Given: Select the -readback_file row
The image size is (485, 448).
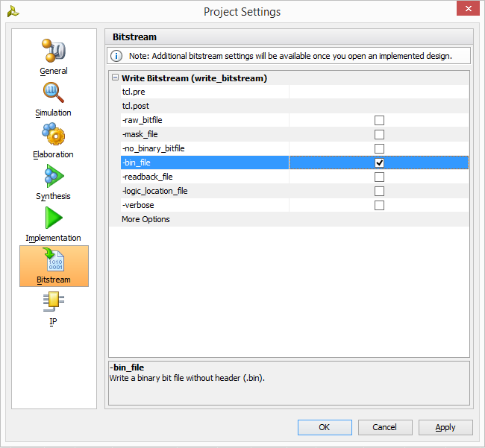Looking at the screenshot, I should tap(295, 177).
